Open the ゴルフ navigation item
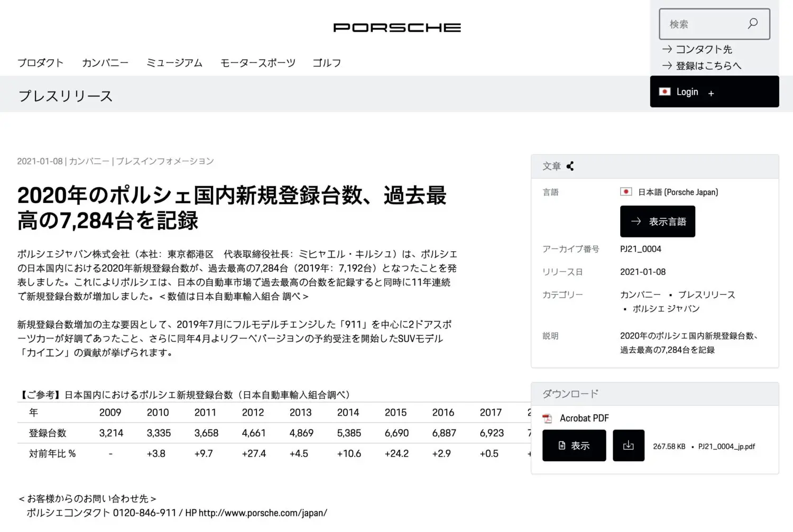 point(326,63)
